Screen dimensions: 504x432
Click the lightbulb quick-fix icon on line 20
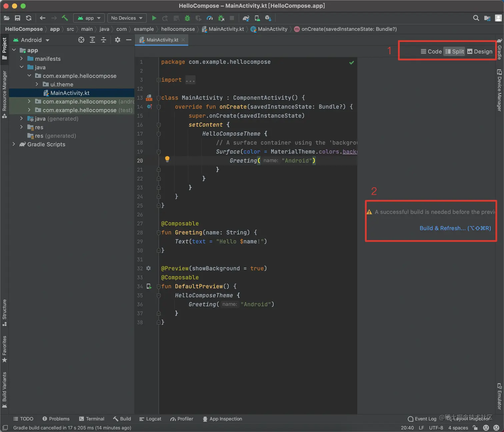(167, 159)
